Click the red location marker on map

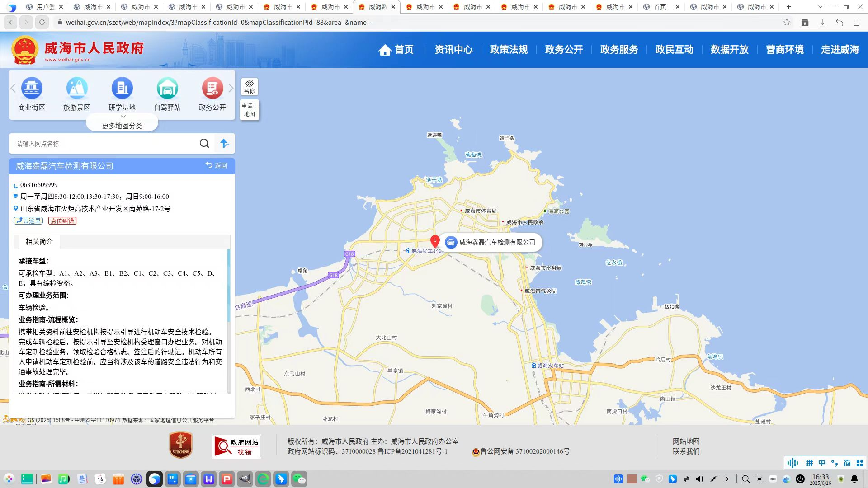[x=435, y=241]
